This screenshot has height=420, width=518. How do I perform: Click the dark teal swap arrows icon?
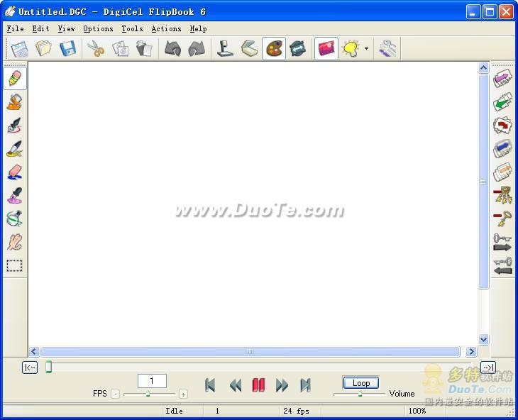(297, 49)
